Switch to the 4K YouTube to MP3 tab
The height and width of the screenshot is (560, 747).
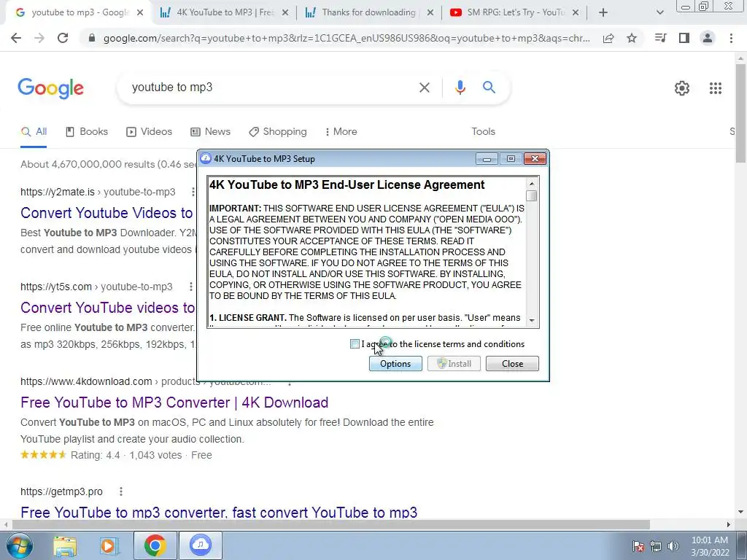(225, 13)
